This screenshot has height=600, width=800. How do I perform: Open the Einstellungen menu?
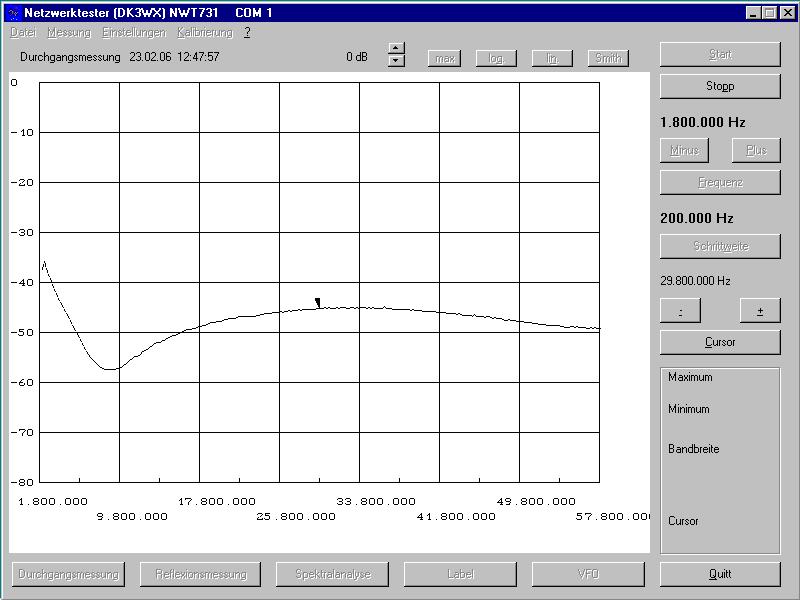tap(134, 32)
